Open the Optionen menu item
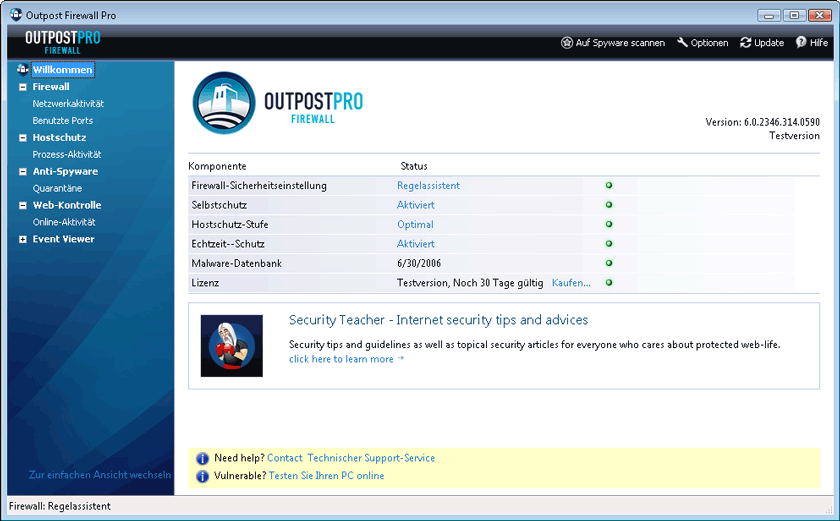 [702, 43]
